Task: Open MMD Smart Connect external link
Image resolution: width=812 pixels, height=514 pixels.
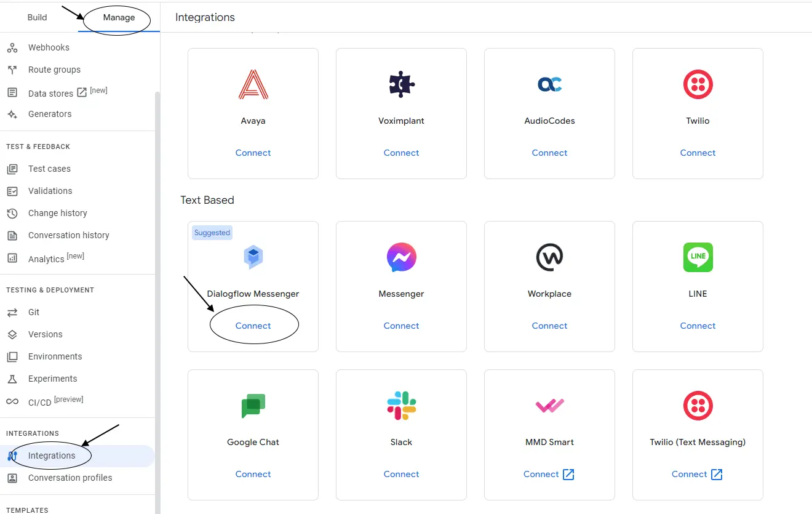Action: [x=549, y=474]
